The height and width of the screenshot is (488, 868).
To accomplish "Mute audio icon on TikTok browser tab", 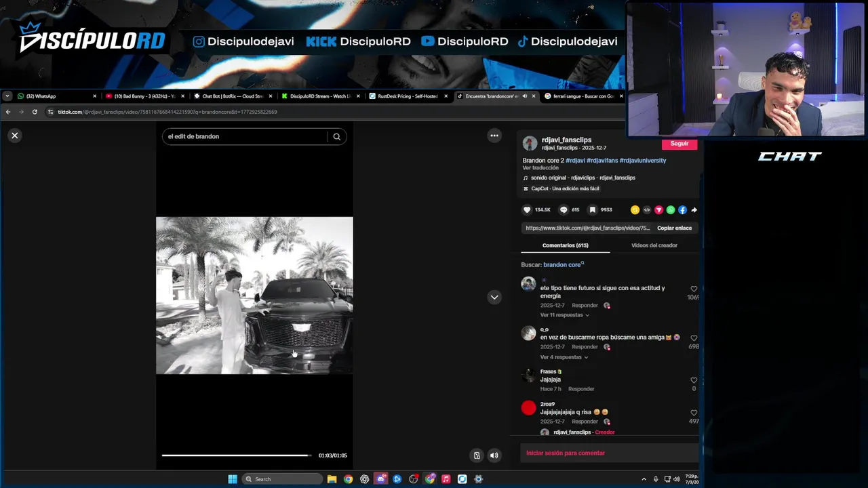I will (x=524, y=96).
